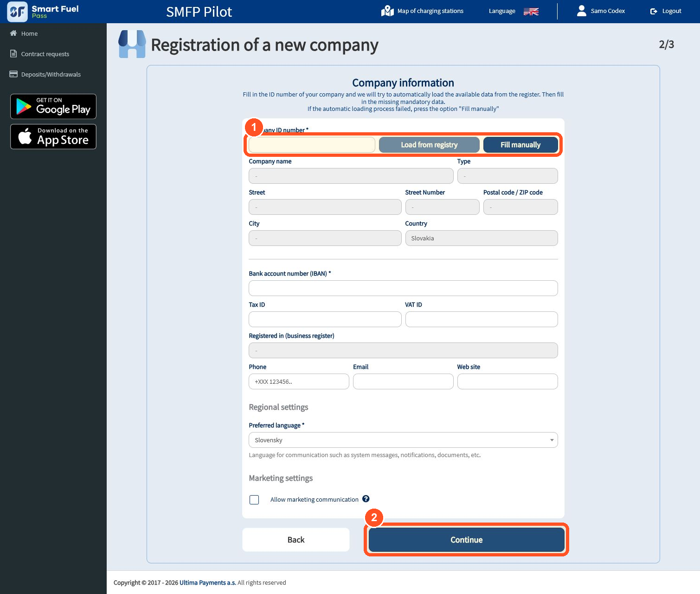Open the Samo Codex user account

pyautogui.click(x=608, y=11)
